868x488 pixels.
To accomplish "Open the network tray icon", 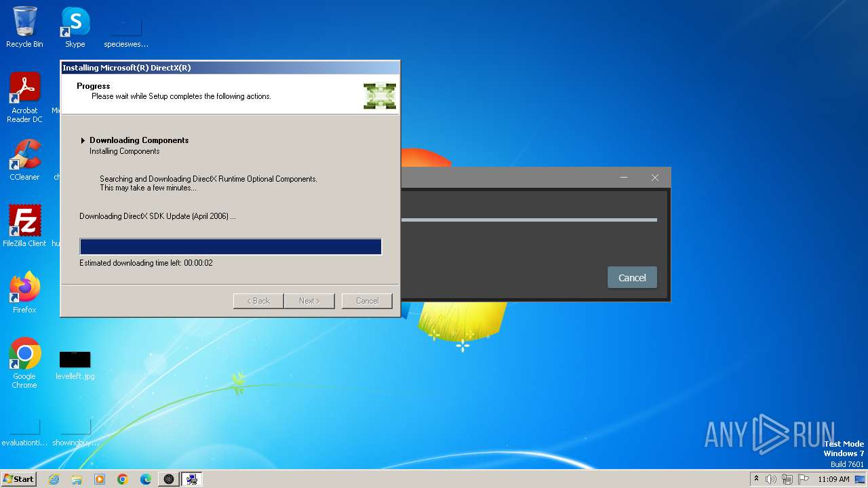I will [x=787, y=479].
